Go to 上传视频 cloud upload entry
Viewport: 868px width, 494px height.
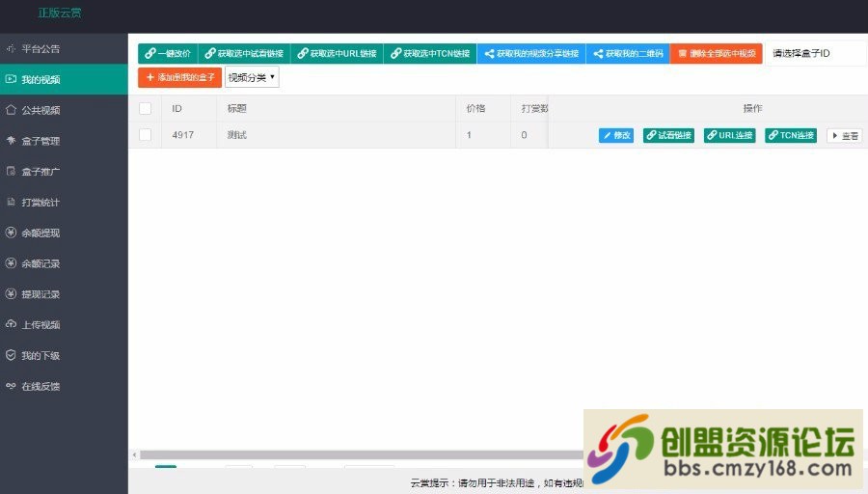pyautogui.click(x=64, y=324)
